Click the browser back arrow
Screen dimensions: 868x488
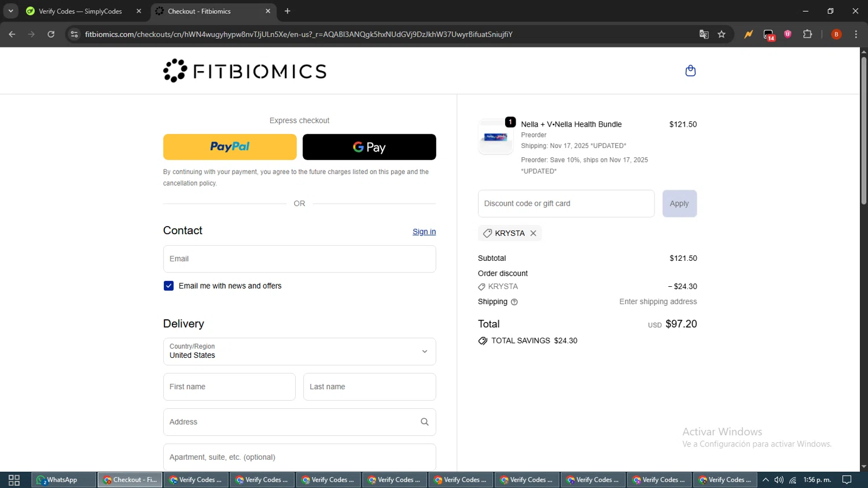coord(12,34)
